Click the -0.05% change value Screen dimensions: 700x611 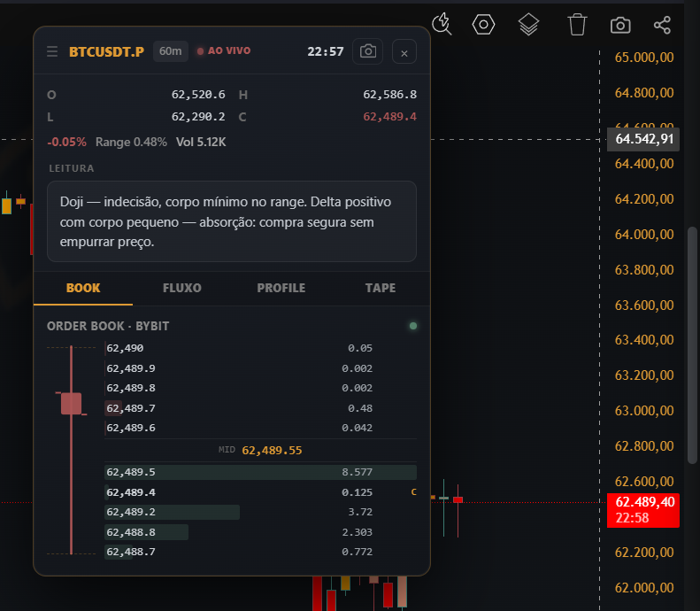coord(66,142)
